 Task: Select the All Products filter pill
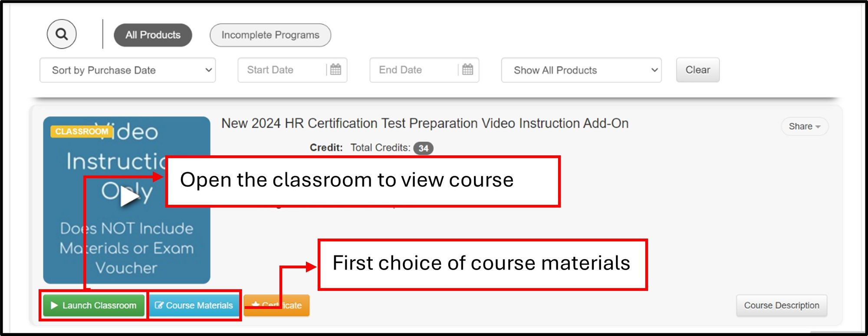point(153,35)
